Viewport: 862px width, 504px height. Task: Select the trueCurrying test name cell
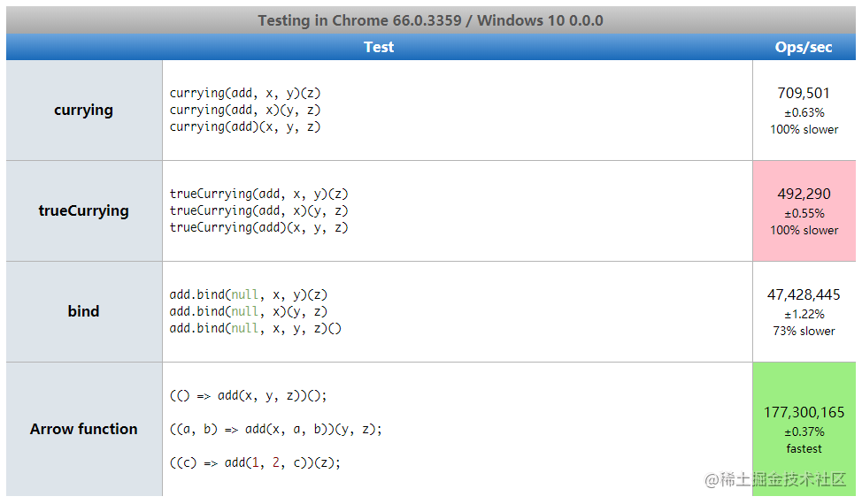tap(83, 210)
